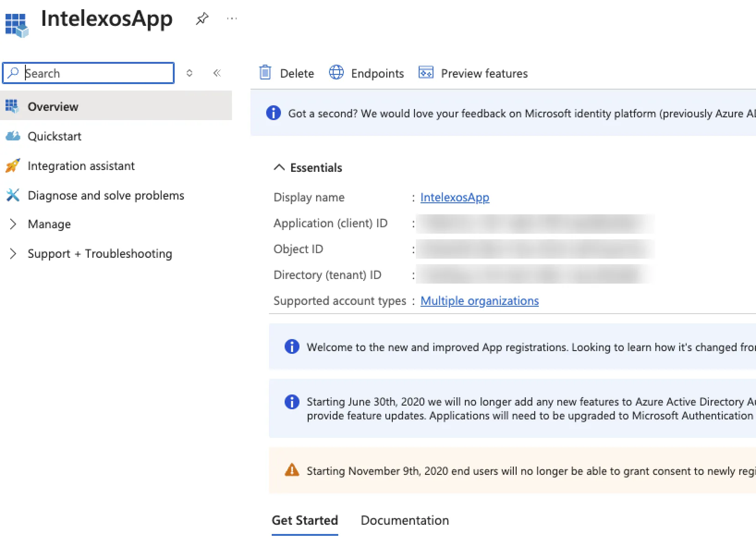Collapse the sidebar with double chevron

(217, 73)
